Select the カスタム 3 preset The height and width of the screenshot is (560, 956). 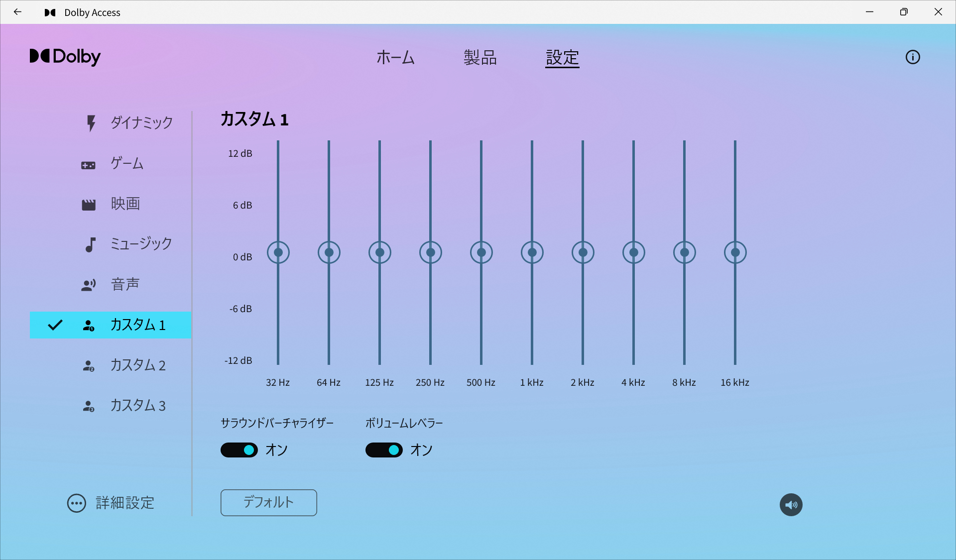point(89,405)
